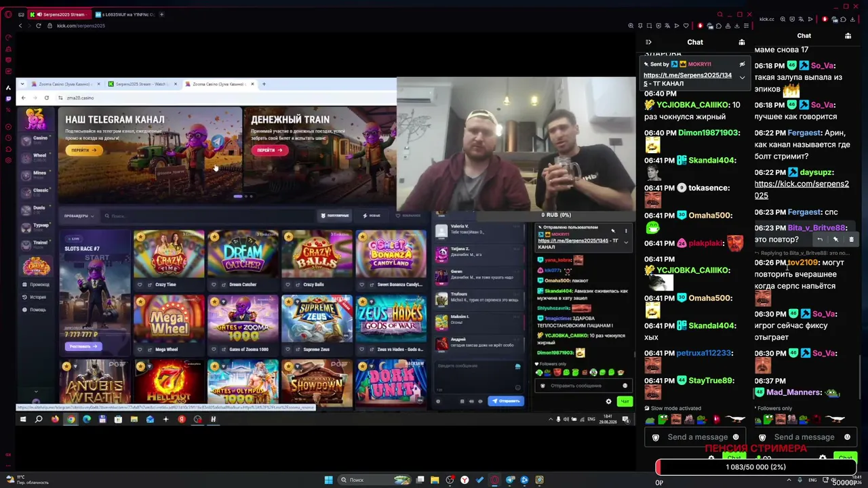Favorite the Crazy Balls game
This screenshot has height=488, width=868.
[x=288, y=285]
